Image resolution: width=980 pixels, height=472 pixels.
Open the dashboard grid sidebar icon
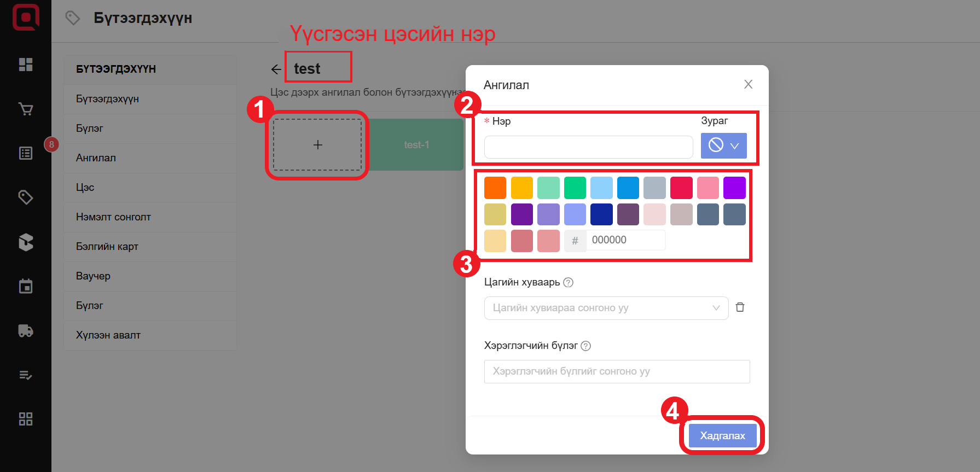coord(26,65)
